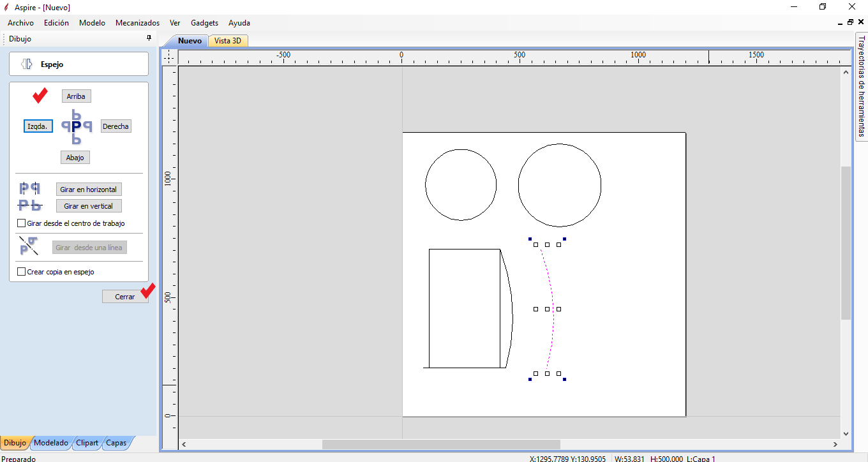Viewport: 868px width, 462px height.
Task: Click Girar en horizontal button
Action: click(89, 190)
